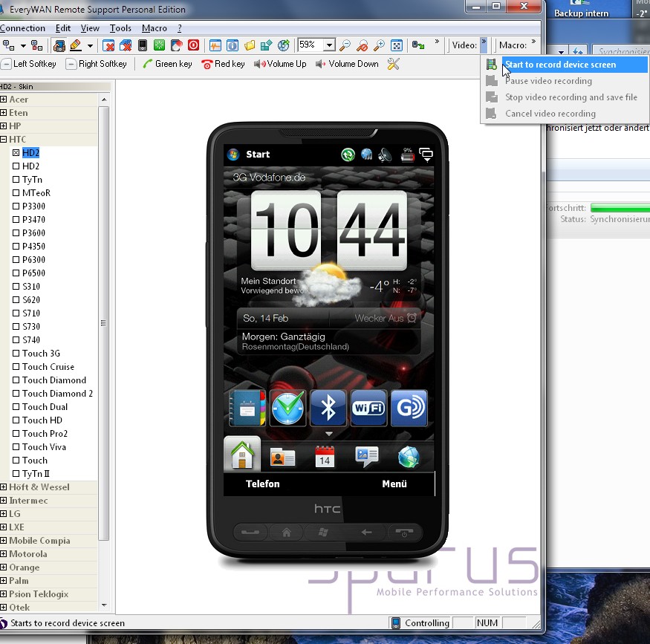
Task: Click the red power-circle toolbar icon
Action: click(194, 45)
